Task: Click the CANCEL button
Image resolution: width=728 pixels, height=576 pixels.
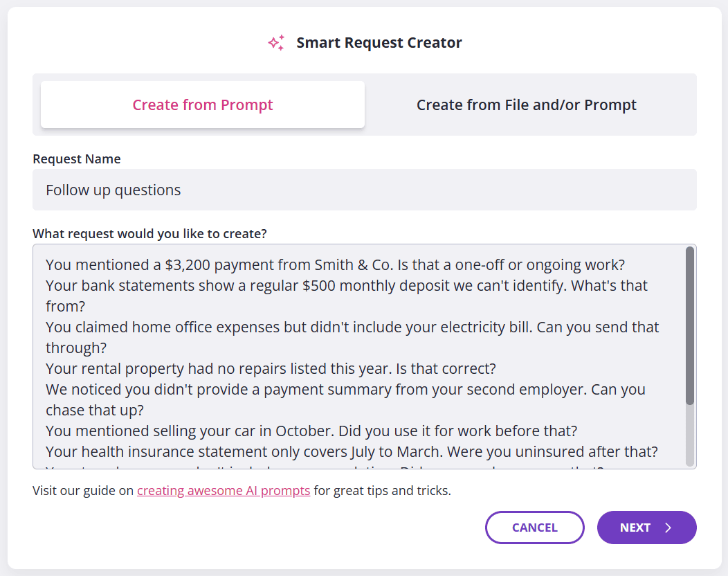Action: coord(535,528)
